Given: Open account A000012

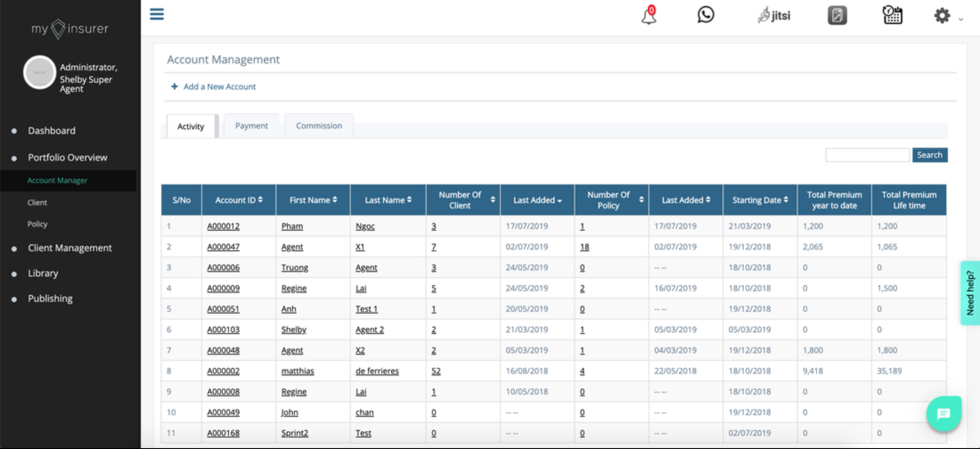Looking at the screenshot, I should point(223,226).
